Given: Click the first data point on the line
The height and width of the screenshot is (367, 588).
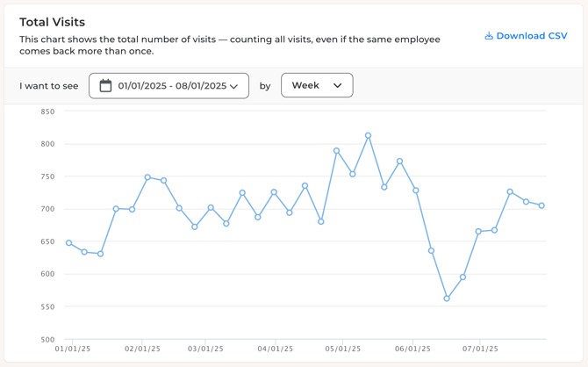Looking at the screenshot, I should click(69, 243).
